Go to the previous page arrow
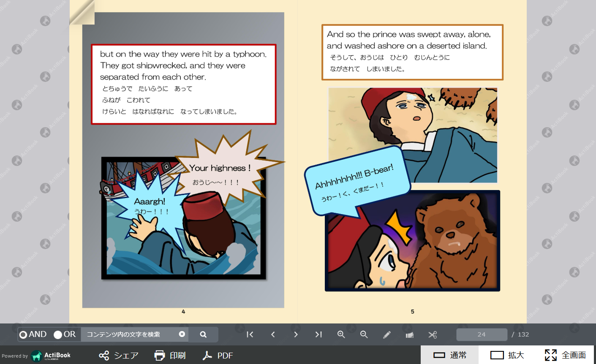596x364 pixels. click(x=273, y=334)
